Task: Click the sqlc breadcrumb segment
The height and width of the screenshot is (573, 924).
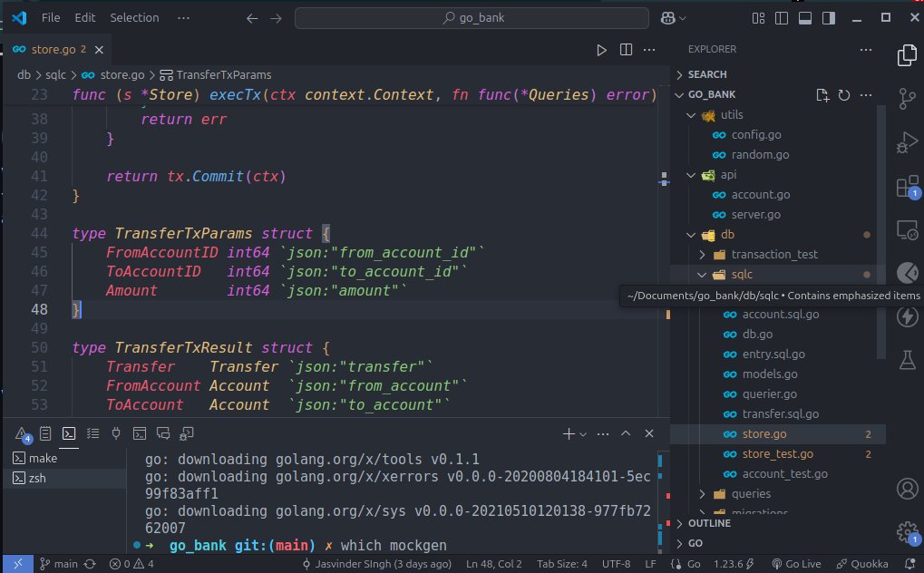Action: coord(56,75)
